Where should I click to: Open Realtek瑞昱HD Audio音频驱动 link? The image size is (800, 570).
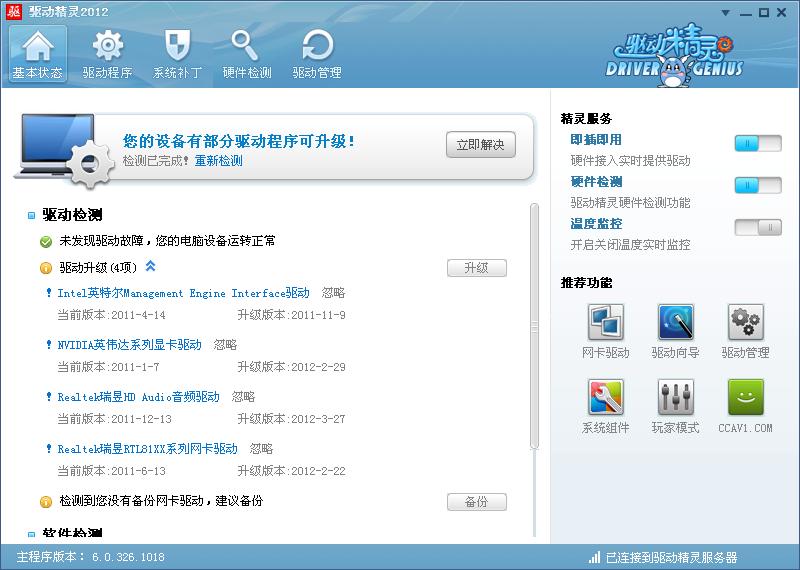pos(138,397)
